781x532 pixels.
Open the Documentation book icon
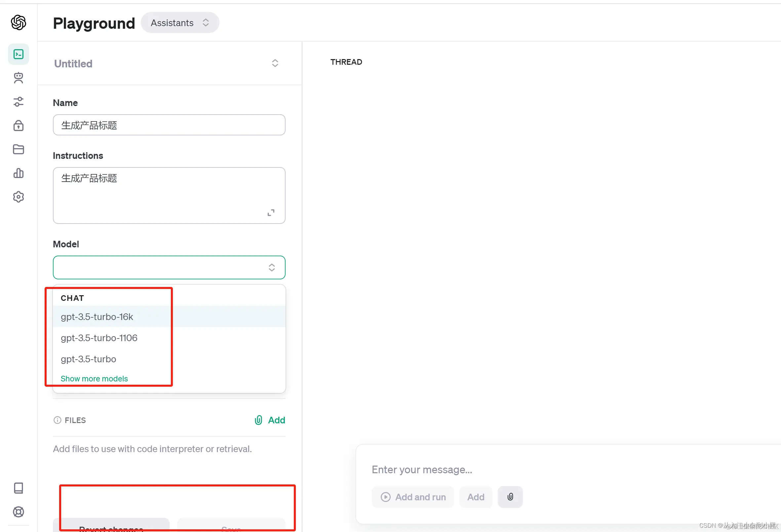pos(19,488)
